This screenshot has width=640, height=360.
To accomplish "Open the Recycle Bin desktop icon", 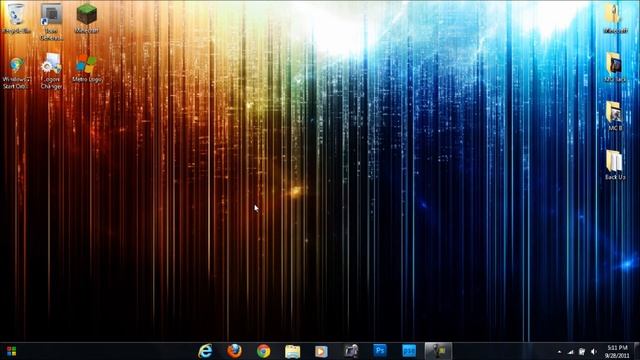I will coord(16,18).
